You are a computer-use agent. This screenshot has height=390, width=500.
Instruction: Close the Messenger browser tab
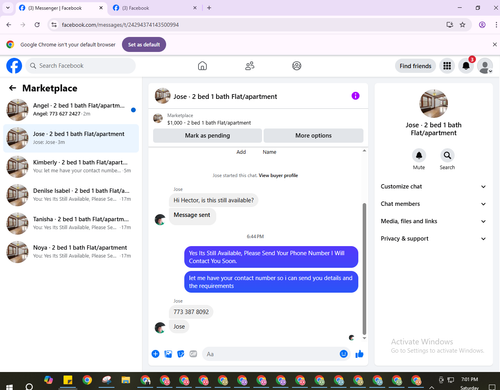point(101,8)
